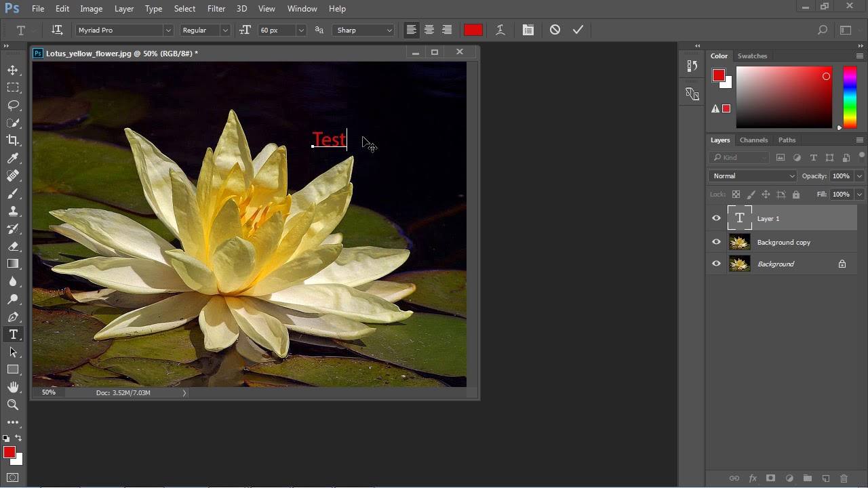Image resolution: width=868 pixels, height=488 pixels.
Task: Select the Zoom tool
Action: click(x=13, y=405)
